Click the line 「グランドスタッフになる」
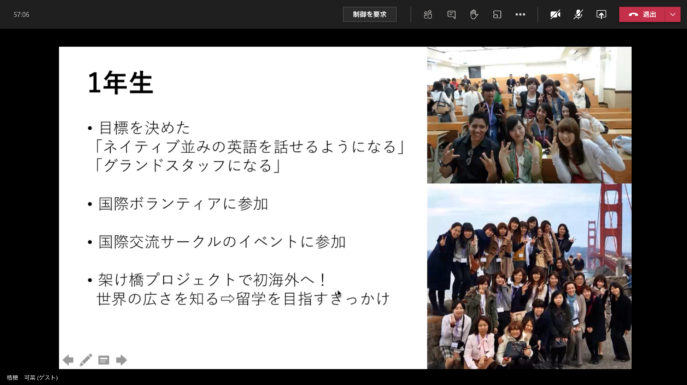This screenshot has height=385, width=687. coord(188,166)
